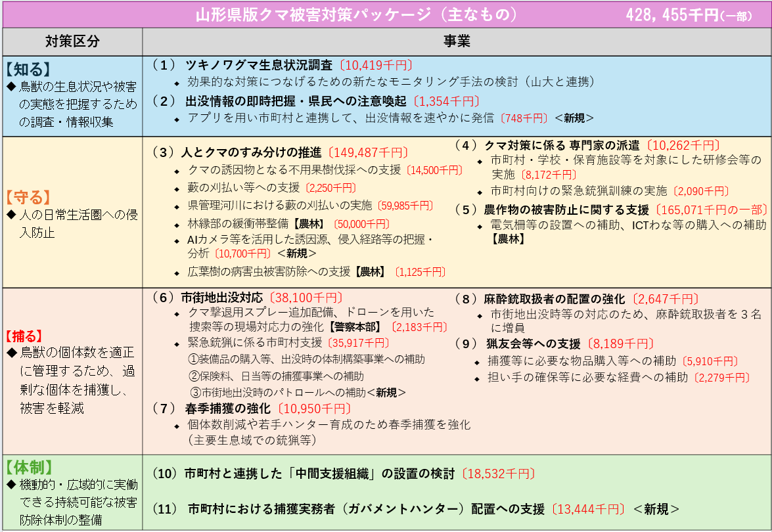Click the amount 13,444千円
The height and width of the screenshot is (532, 772).
pyautogui.click(x=588, y=509)
